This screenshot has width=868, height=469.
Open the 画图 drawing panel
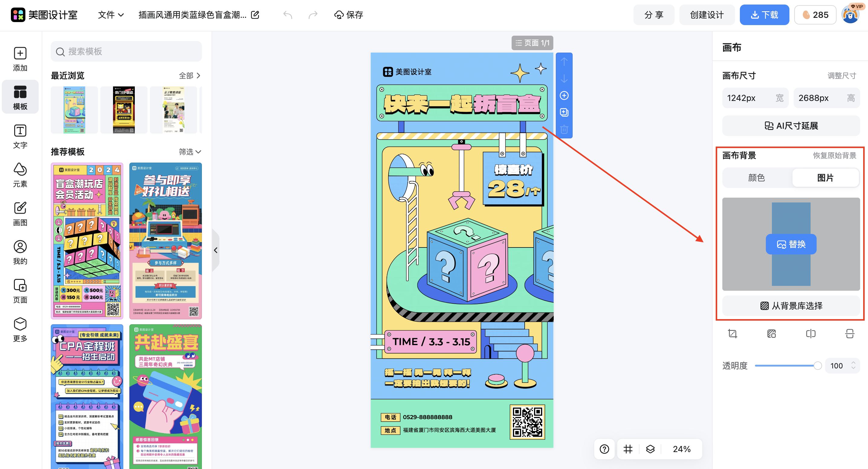pos(20,213)
